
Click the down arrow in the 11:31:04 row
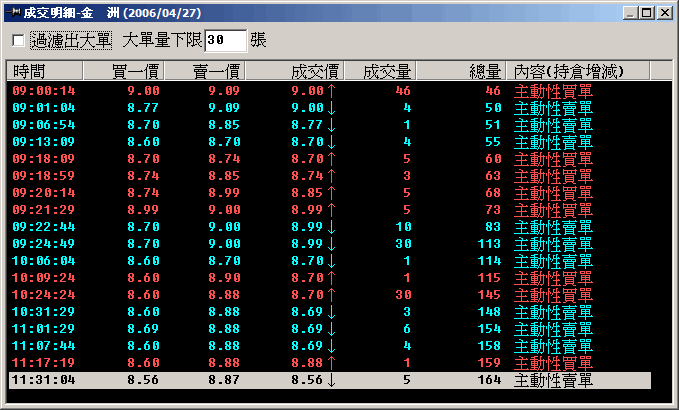(330, 380)
